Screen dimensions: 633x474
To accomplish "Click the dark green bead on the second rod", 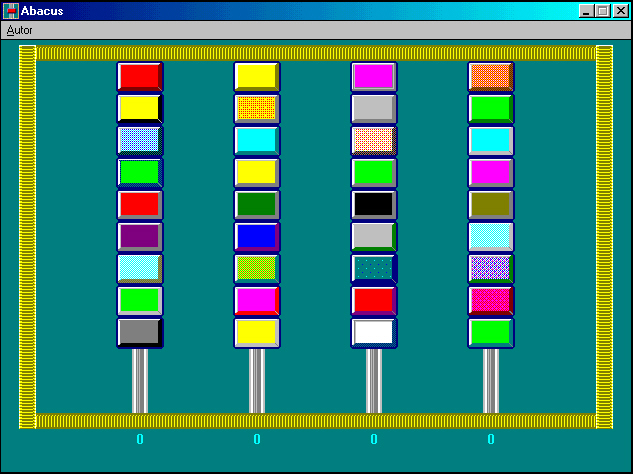I will pos(257,205).
